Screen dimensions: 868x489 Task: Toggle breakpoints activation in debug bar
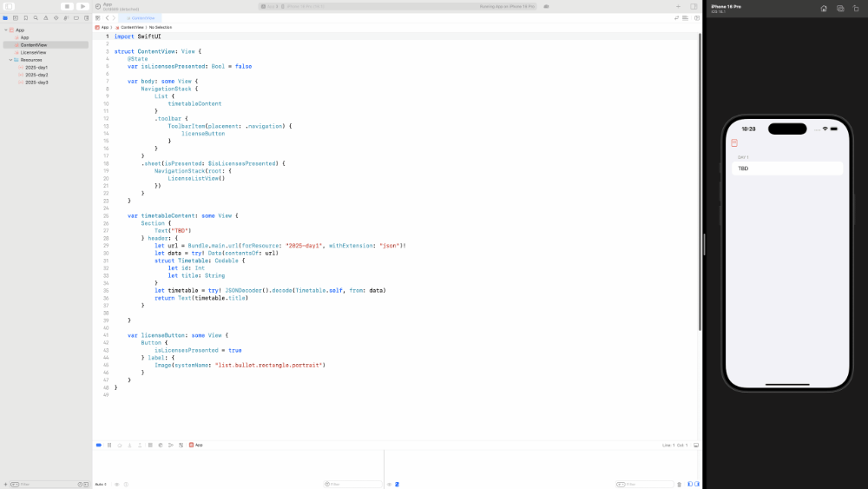point(99,446)
